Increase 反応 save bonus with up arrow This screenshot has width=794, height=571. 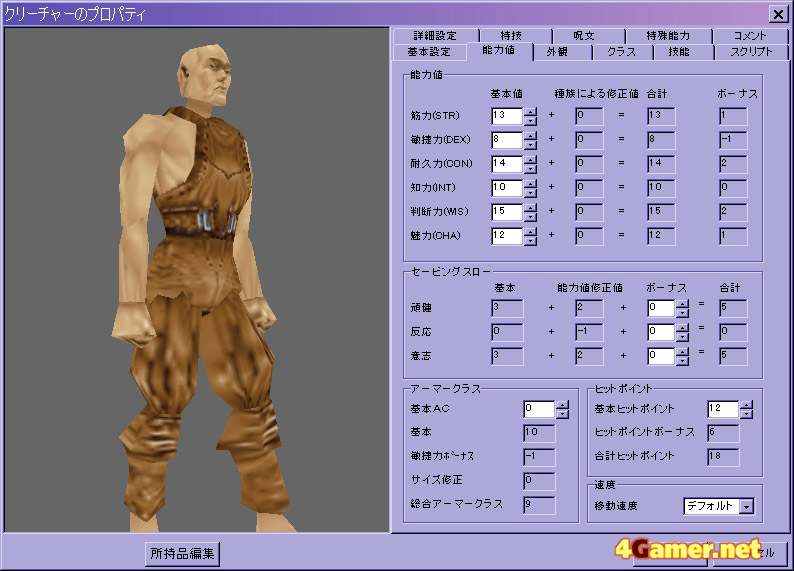[682, 328]
